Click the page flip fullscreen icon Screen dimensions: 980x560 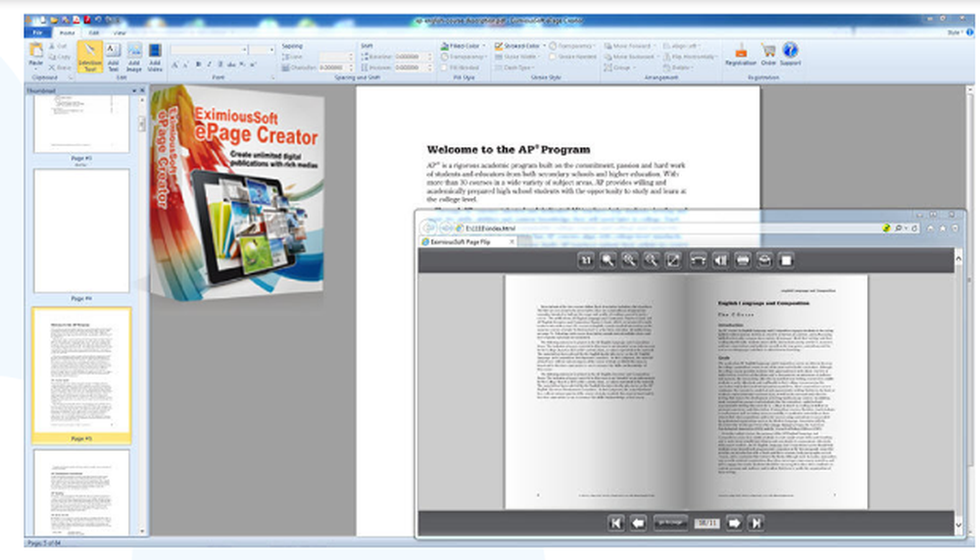(x=673, y=260)
